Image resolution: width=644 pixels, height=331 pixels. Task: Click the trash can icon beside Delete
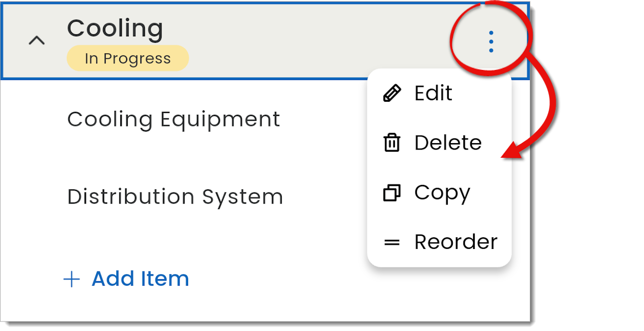click(392, 143)
